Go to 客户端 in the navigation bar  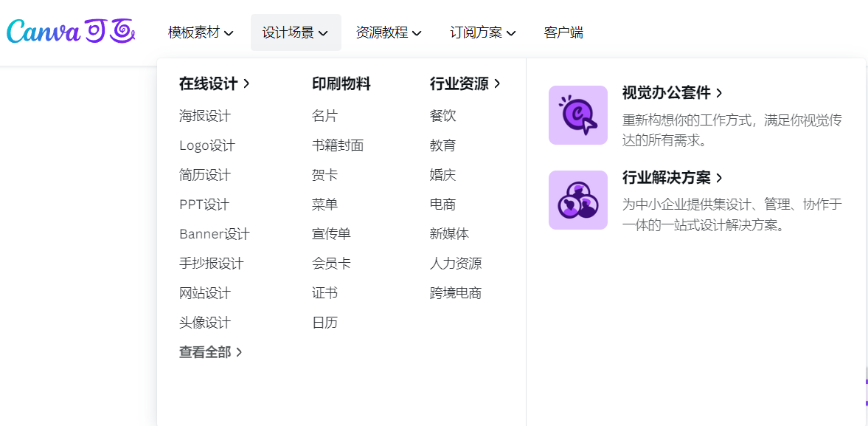(x=563, y=32)
